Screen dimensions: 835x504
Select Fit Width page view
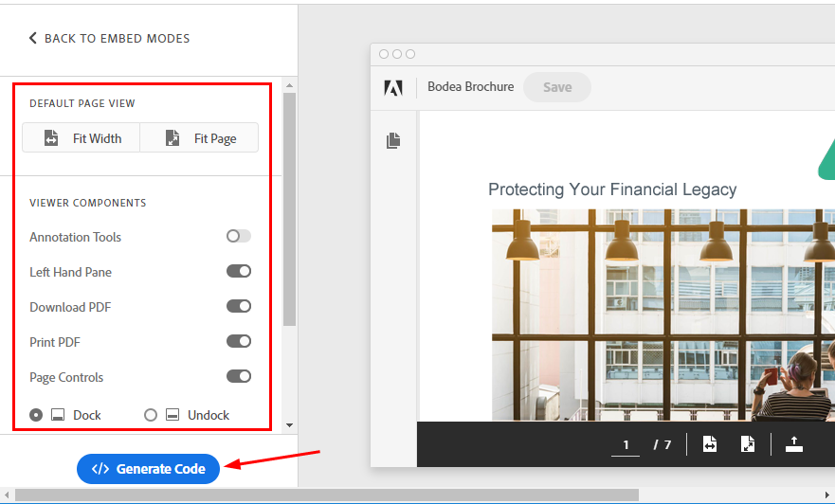point(81,137)
